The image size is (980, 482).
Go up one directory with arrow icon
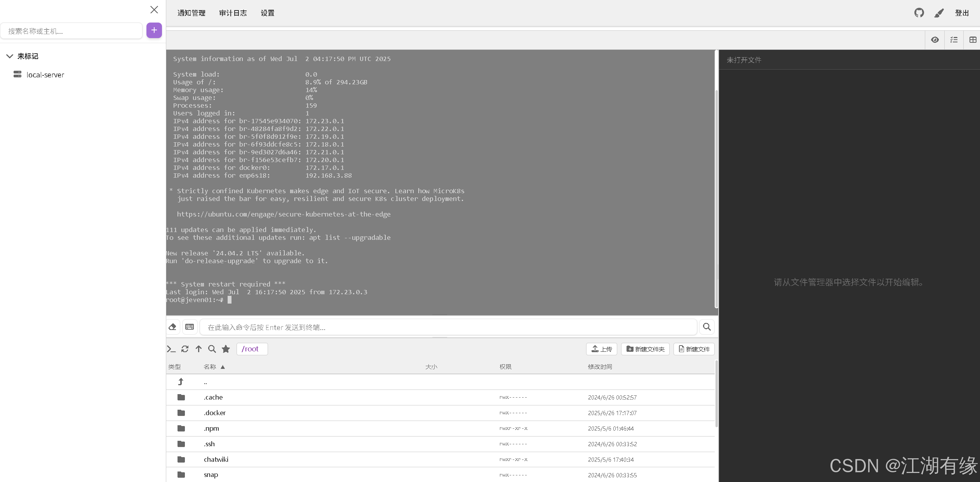coord(198,349)
